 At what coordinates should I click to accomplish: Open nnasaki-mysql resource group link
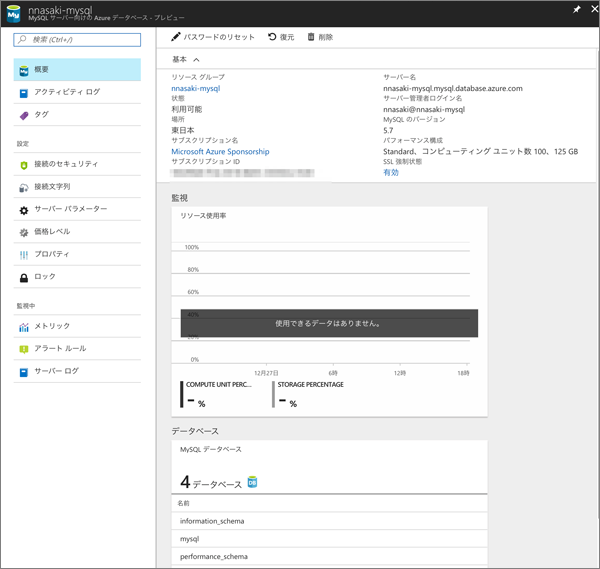[196, 88]
